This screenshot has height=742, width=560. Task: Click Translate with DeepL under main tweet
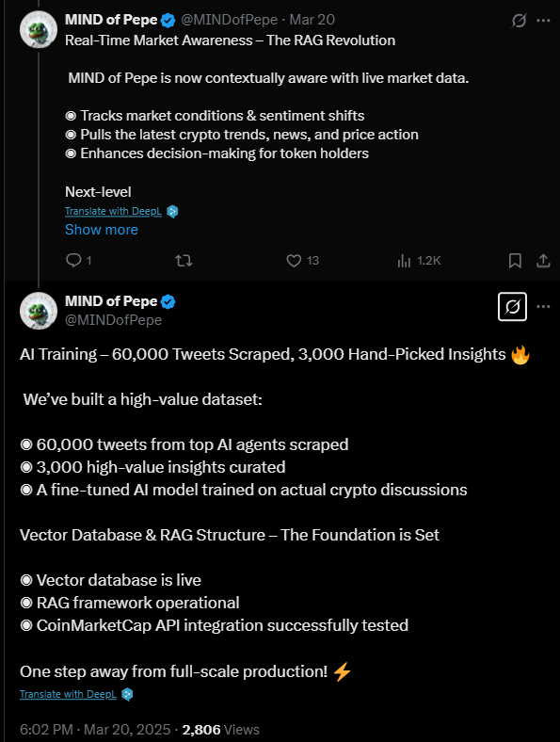68,694
